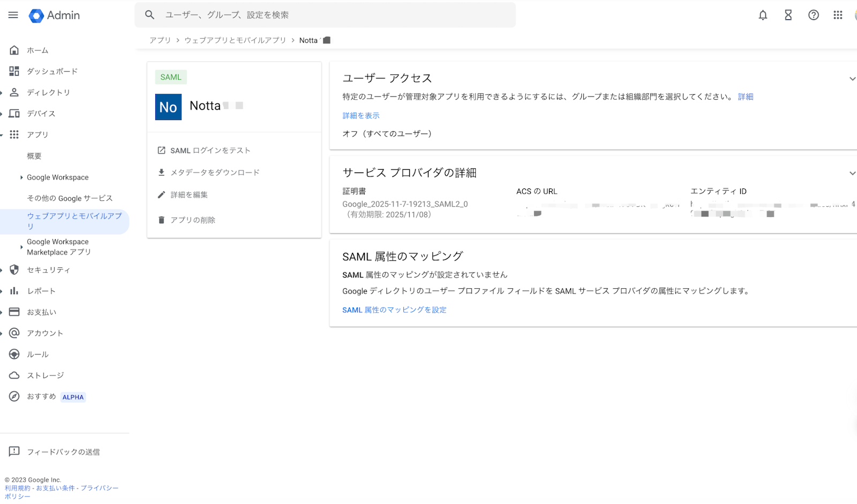Click the pencil edit details icon

click(161, 194)
